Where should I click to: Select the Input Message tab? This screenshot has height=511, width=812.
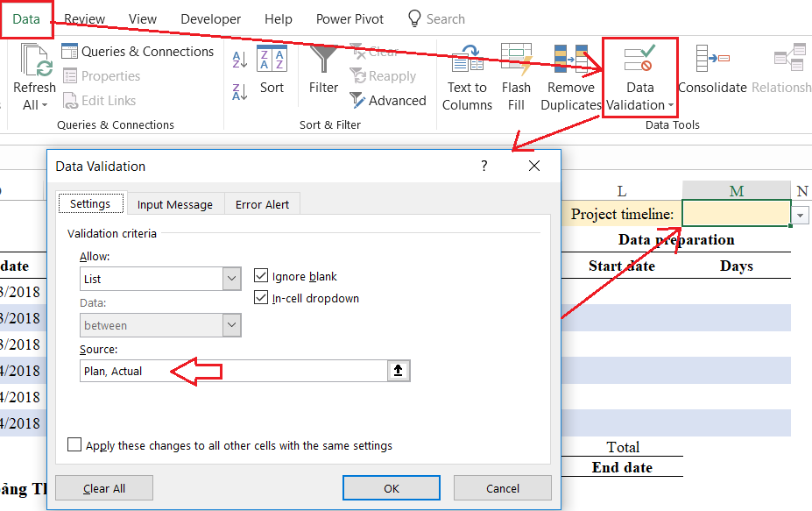[175, 205]
